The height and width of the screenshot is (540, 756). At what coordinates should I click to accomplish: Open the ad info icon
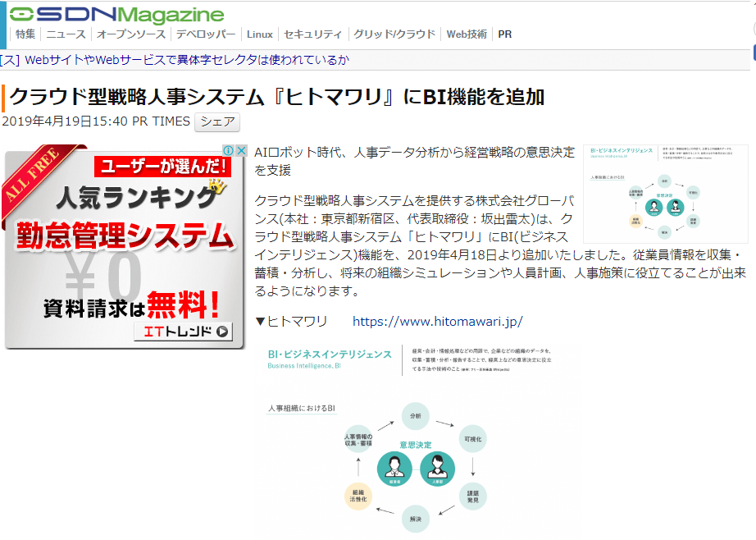[229, 151]
